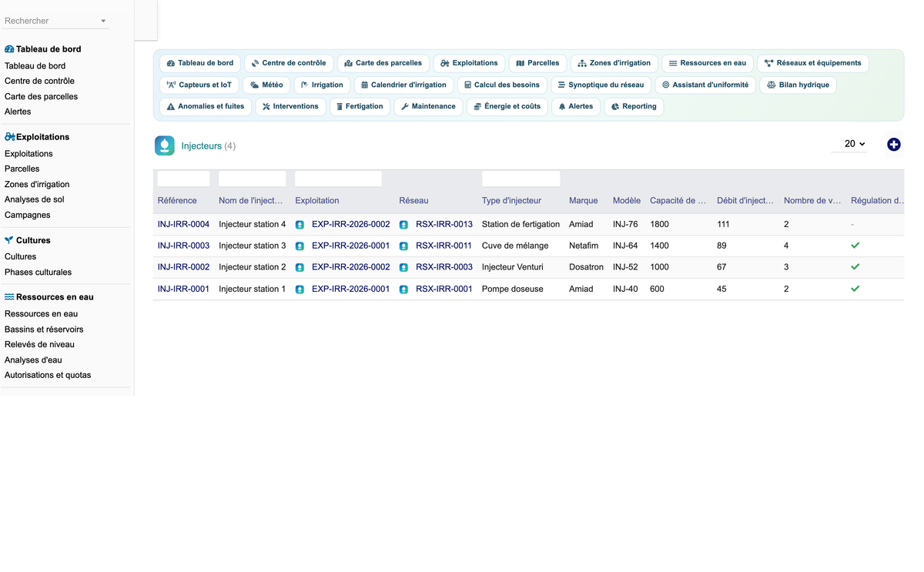This screenshot has height=572, width=924.
Task: Open Météo toolbar button
Action: (266, 85)
